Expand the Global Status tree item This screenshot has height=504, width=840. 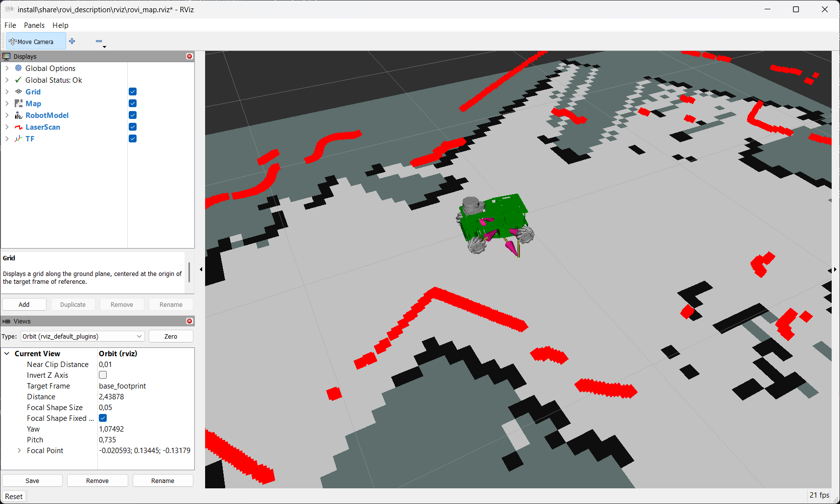point(7,80)
